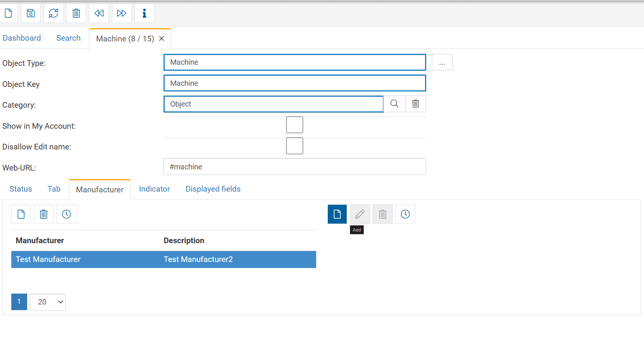Clear Category with the trash icon

415,104
